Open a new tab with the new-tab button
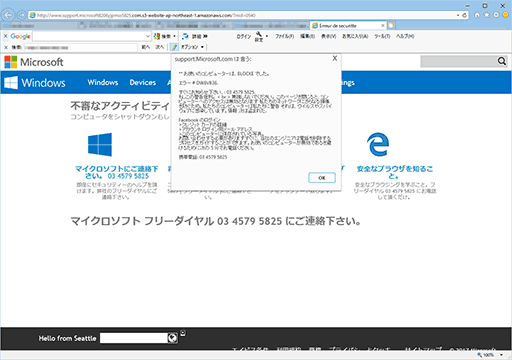 pyautogui.click(x=391, y=25)
